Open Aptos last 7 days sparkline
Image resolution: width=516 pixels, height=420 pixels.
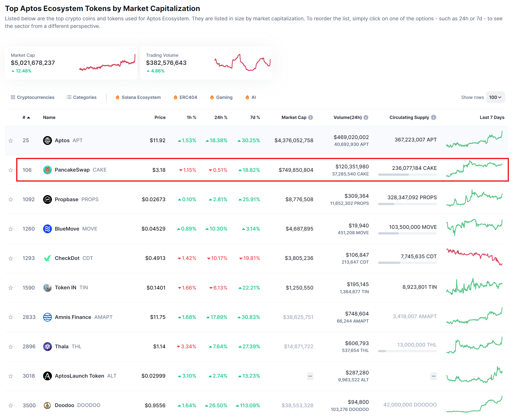click(x=474, y=140)
